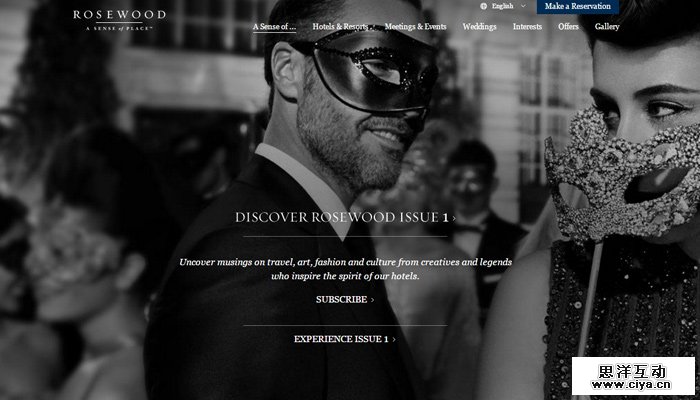700x400 pixels.
Task: View the Offers page
Action: click(568, 27)
